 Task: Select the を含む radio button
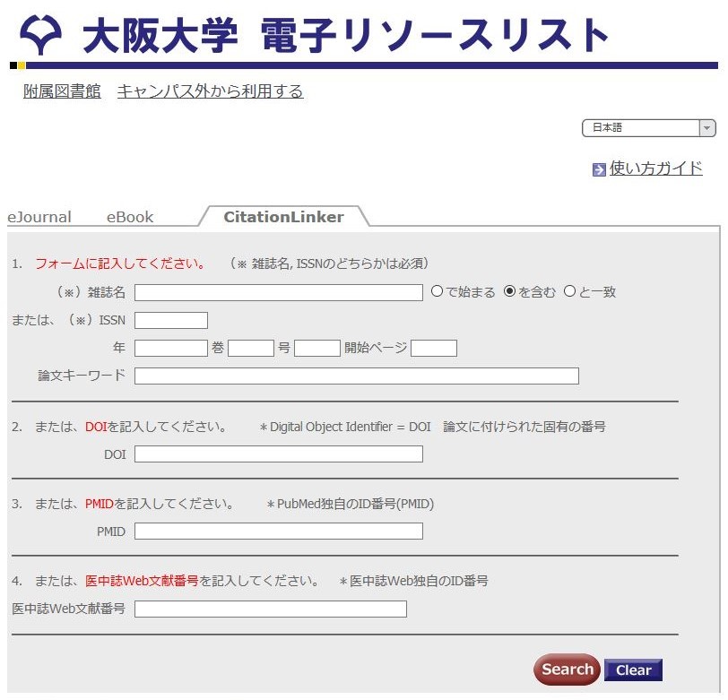pyautogui.click(x=509, y=291)
